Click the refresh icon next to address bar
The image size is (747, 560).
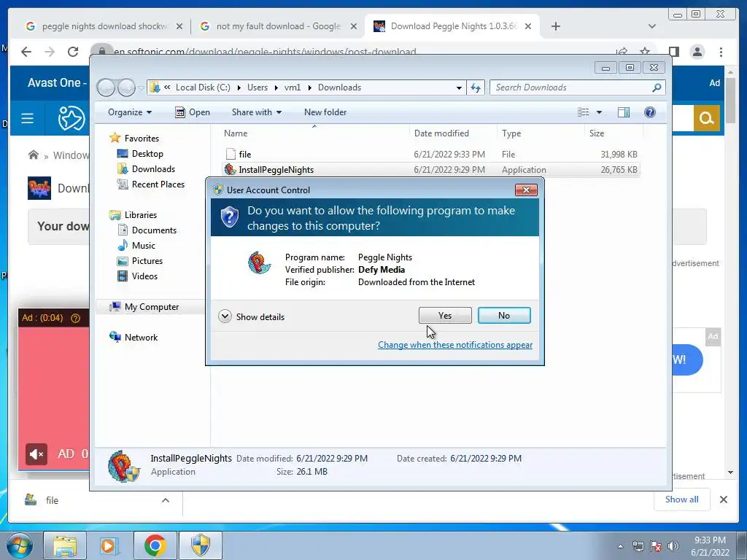pos(476,87)
